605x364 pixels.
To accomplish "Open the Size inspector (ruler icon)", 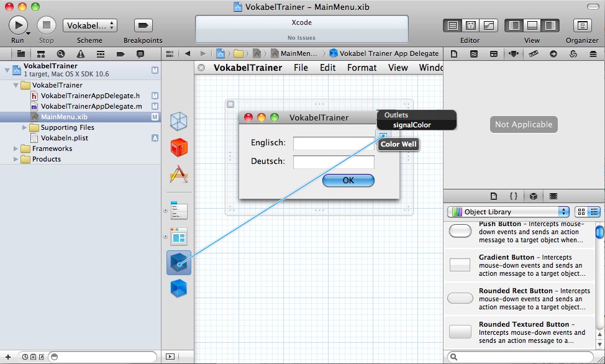I will (533, 54).
